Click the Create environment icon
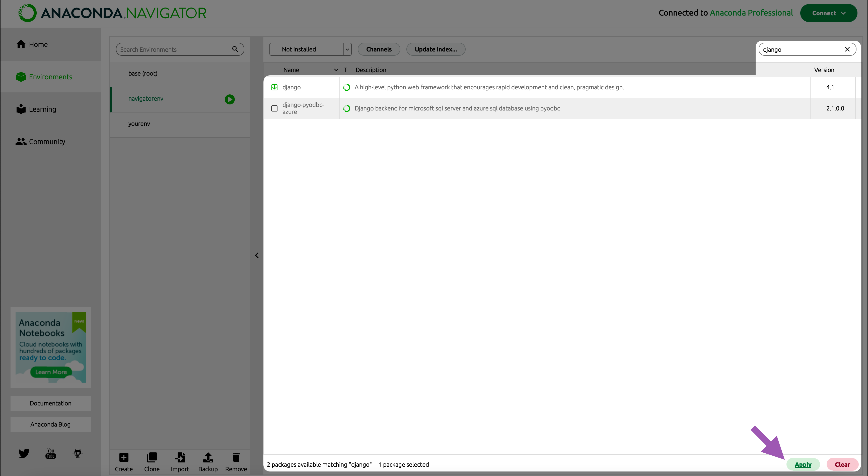868x476 pixels. pyautogui.click(x=124, y=457)
